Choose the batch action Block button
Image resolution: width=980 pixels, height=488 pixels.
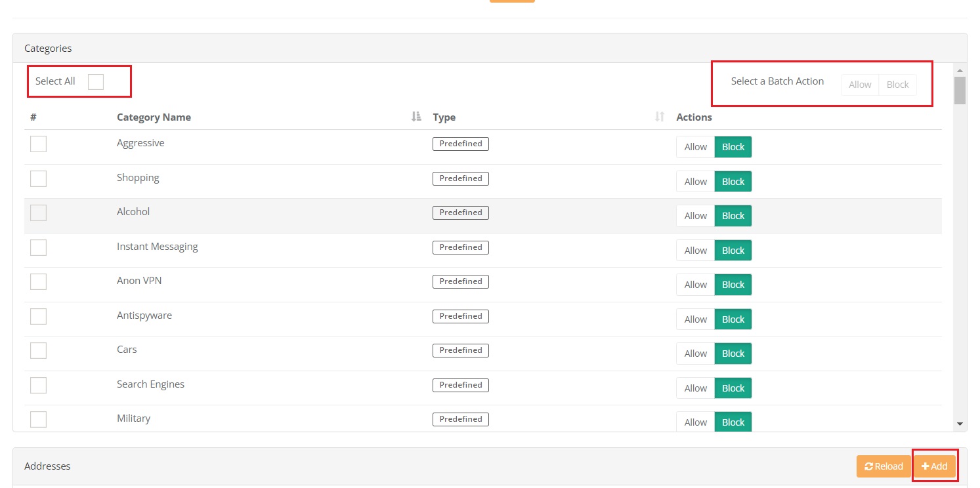[897, 85]
